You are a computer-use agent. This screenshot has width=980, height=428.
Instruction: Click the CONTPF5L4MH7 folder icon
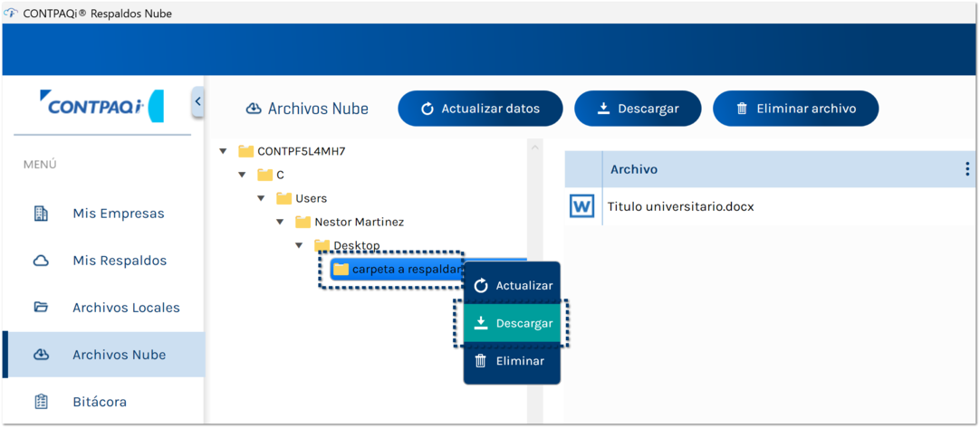point(246,151)
